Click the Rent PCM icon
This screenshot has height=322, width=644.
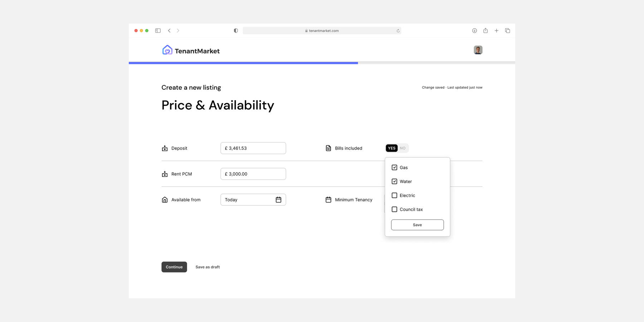[165, 174]
